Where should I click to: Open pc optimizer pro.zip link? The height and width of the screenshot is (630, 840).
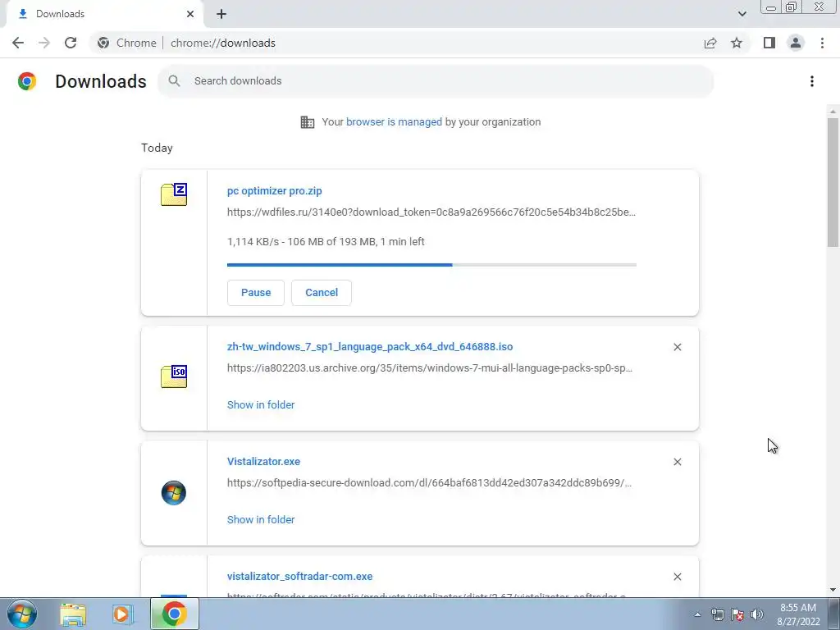click(x=274, y=190)
